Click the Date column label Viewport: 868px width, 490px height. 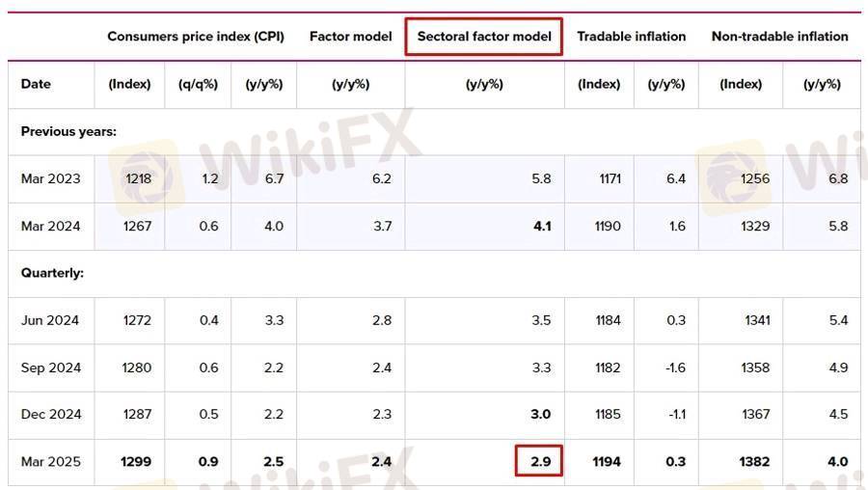[x=36, y=84]
